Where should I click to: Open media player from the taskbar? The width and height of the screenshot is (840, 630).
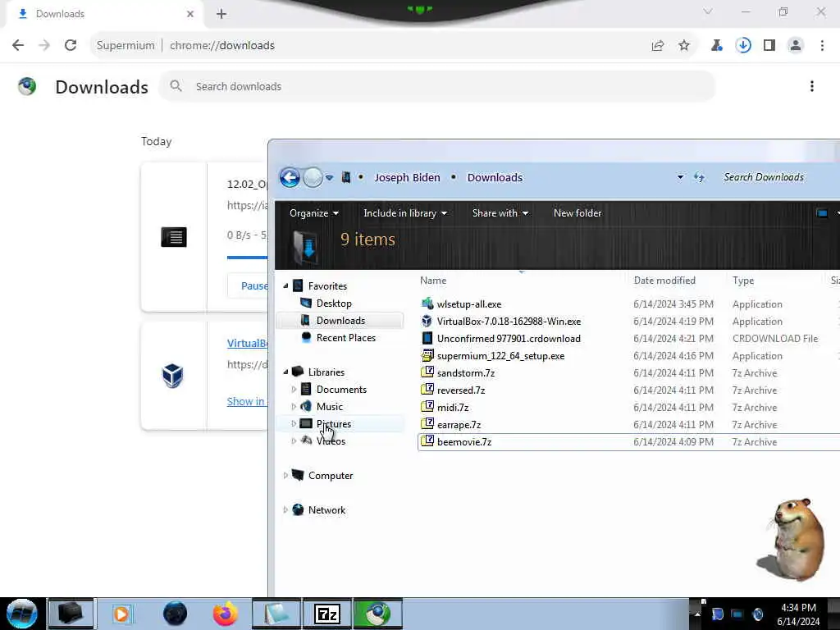click(121, 614)
